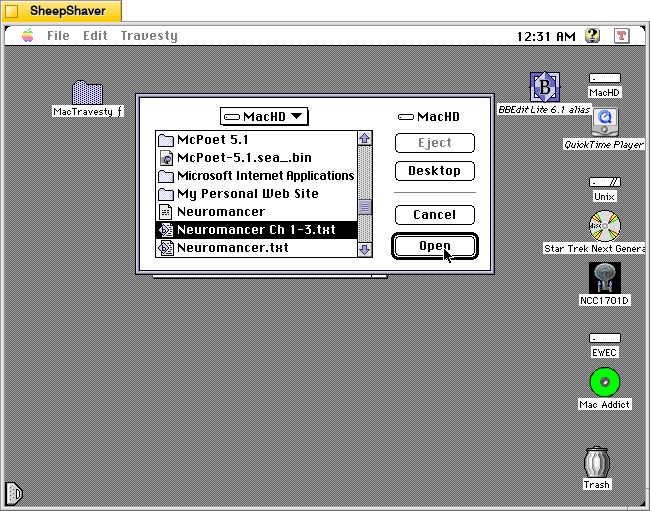Select the Neuromancer document
The image size is (650, 511).
pos(256,212)
